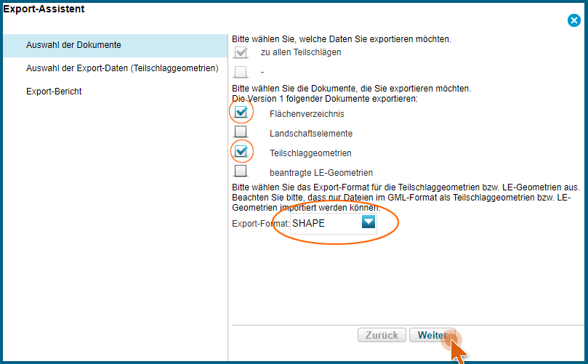Click the Flächenverzeichnis label text
Screen dimensions: 588x364
point(307,114)
